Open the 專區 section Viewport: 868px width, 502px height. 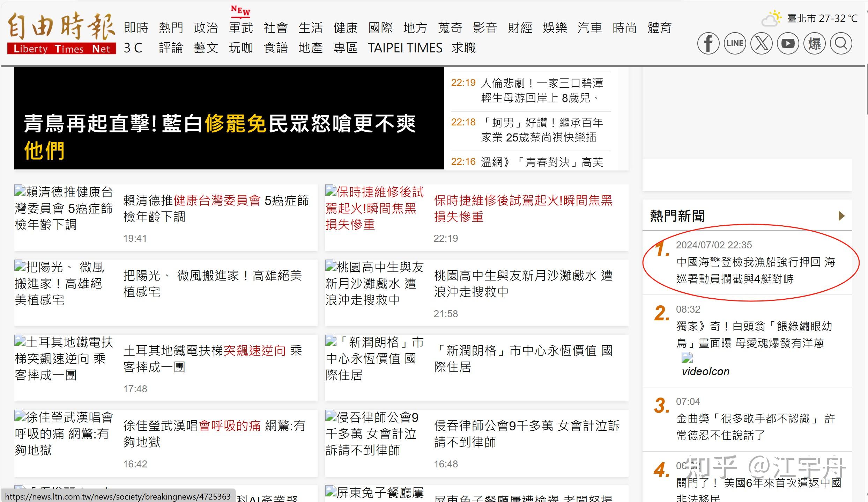tap(346, 48)
